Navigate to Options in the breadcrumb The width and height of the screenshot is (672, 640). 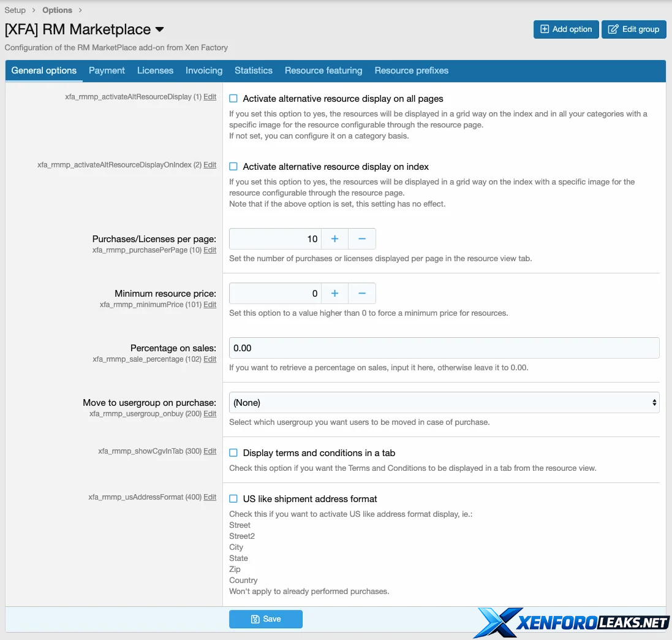(x=57, y=10)
